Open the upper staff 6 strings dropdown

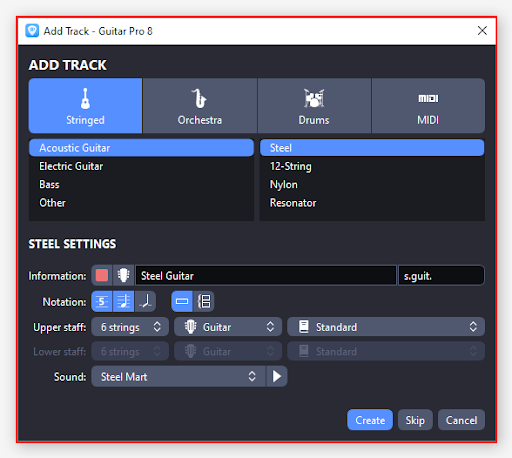point(130,327)
